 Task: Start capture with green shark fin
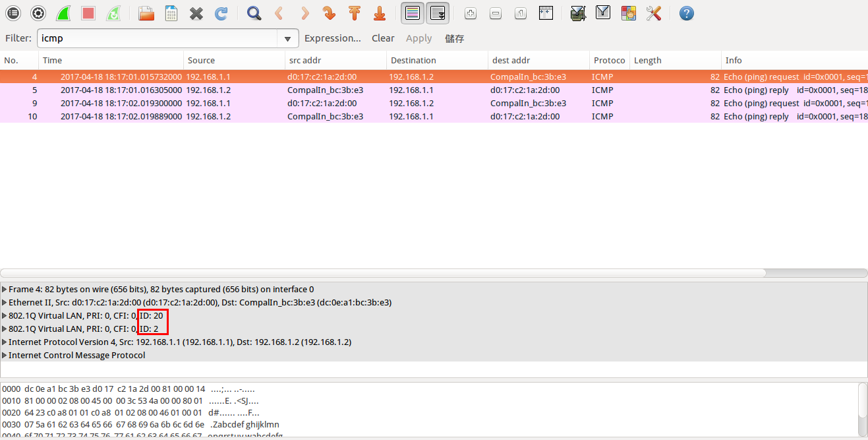tap(63, 13)
